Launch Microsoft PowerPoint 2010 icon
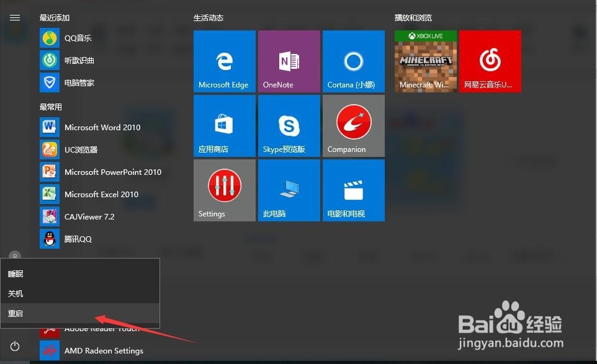 pyautogui.click(x=50, y=172)
